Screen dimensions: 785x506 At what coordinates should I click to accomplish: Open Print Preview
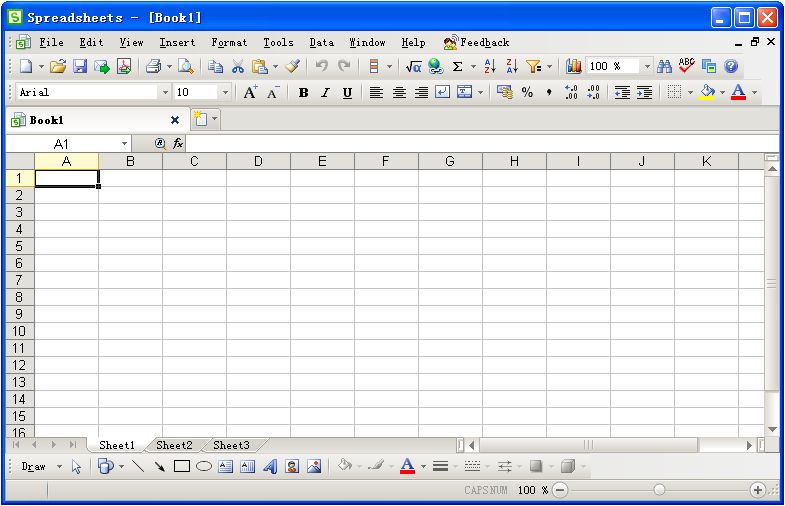186,66
